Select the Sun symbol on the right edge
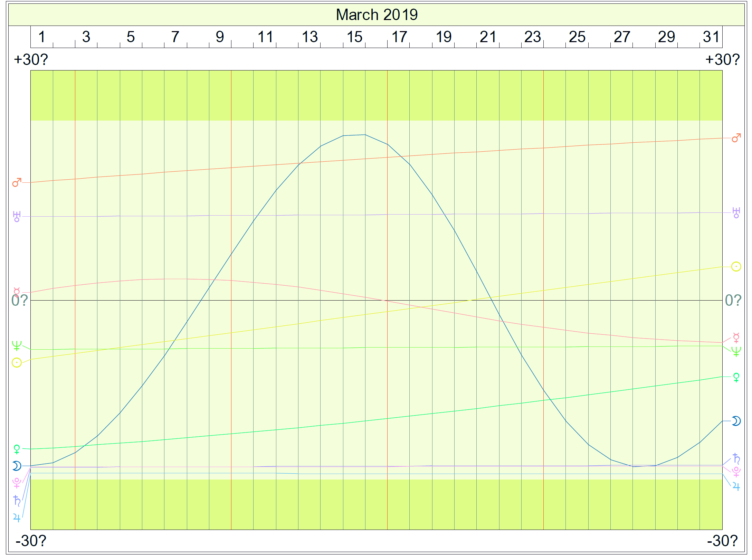The width and height of the screenshot is (752, 560). point(736,267)
